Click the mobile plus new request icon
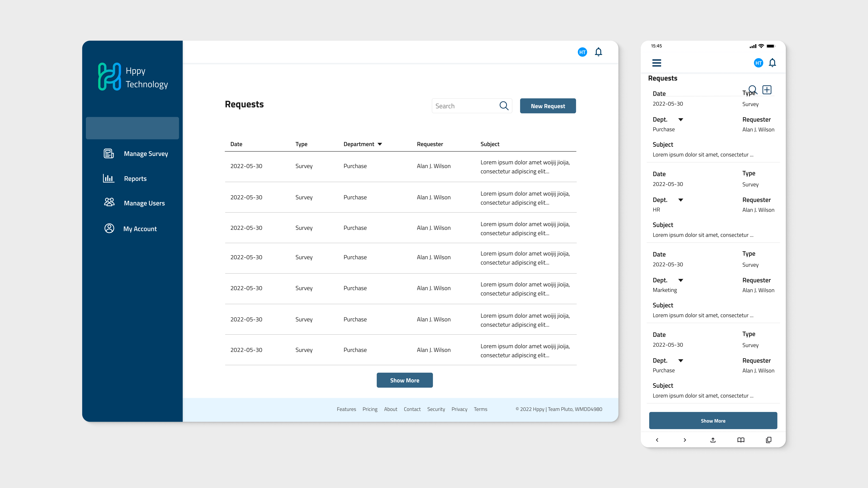Image resolution: width=868 pixels, height=488 pixels. (x=767, y=90)
